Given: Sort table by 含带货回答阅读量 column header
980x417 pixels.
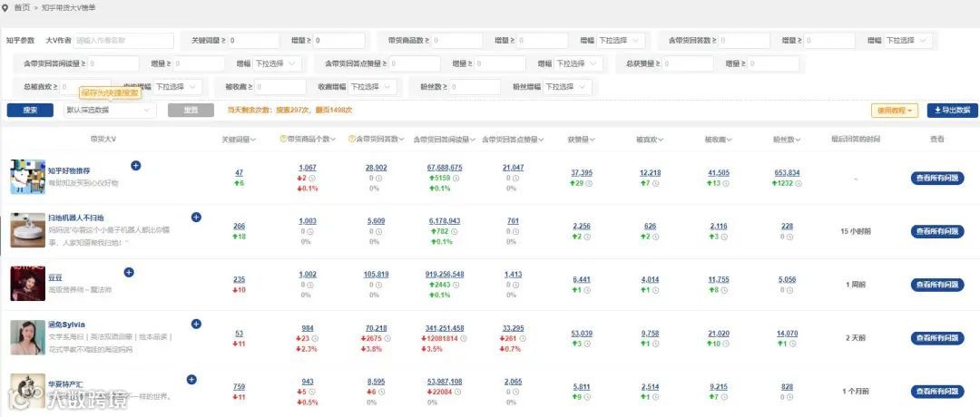Looking at the screenshot, I should [445, 140].
